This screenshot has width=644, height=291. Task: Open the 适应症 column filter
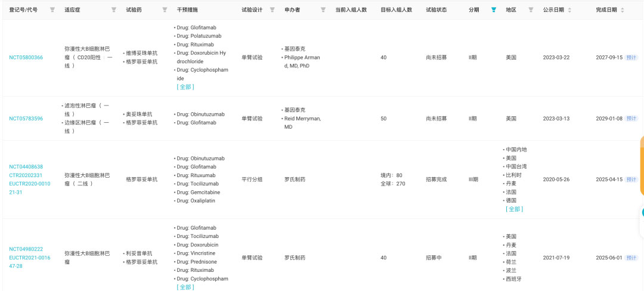tap(114, 10)
